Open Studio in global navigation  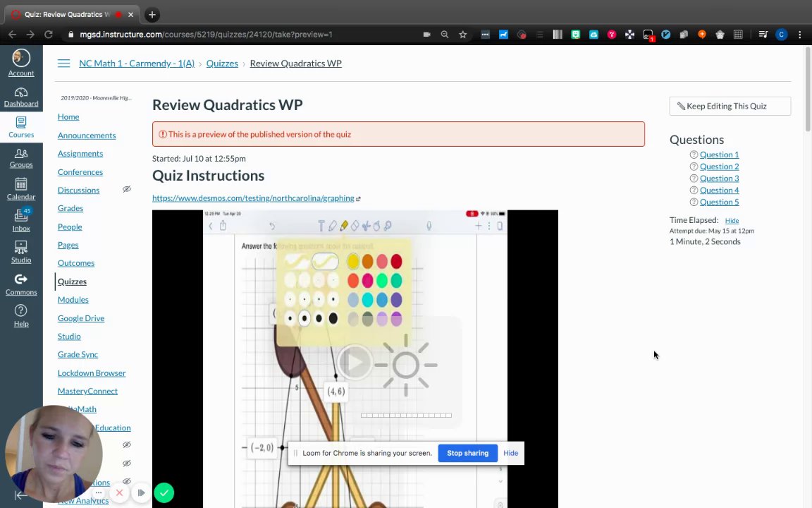click(21, 253)
